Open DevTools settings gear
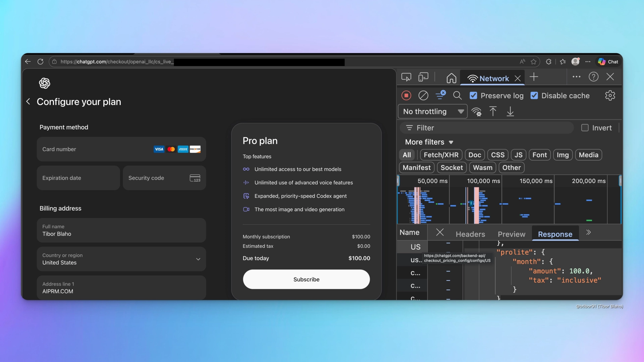Viewport: 644px width, 362px height. [610, 96]
